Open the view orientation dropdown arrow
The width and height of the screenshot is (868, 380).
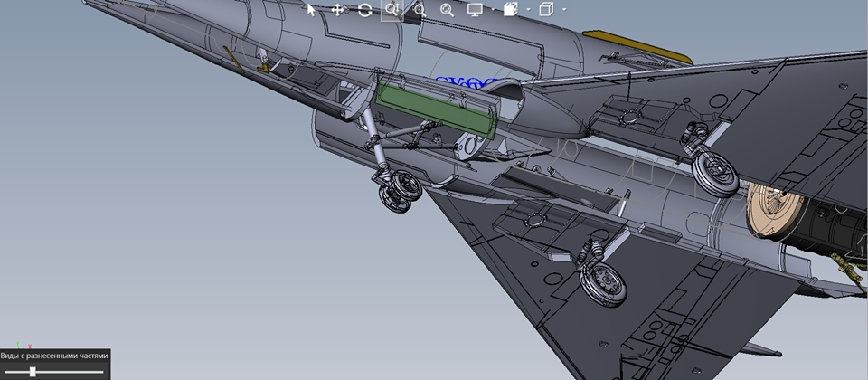point(564,10)
